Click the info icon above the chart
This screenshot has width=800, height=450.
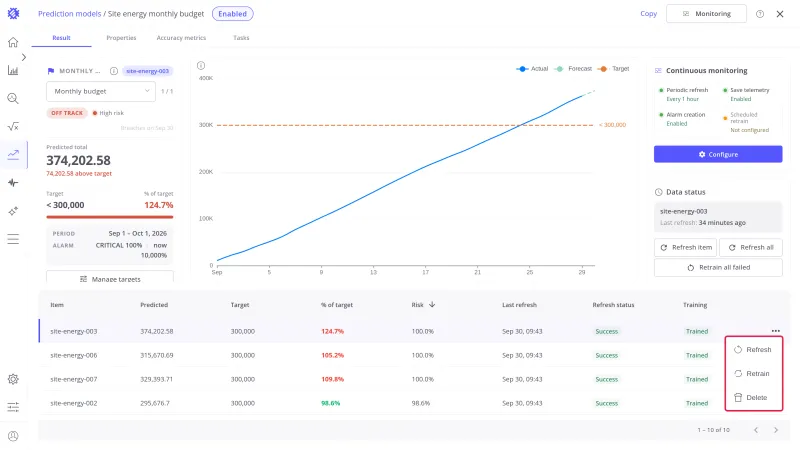(201, 65)
